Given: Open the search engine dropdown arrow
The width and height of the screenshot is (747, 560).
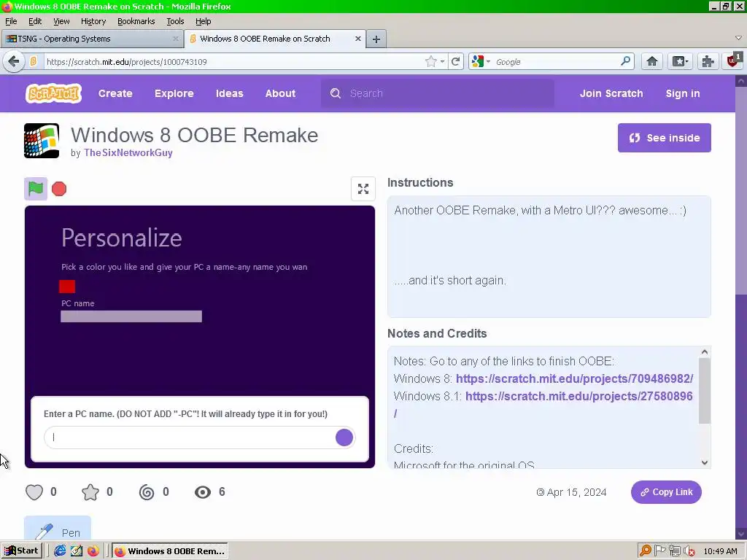Looking at the screenshot, I should pyautogui.click(x=488, y=62).
